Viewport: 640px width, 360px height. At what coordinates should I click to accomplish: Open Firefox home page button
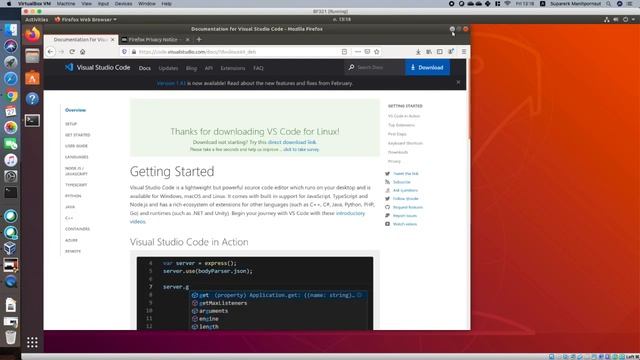point(83,52)
